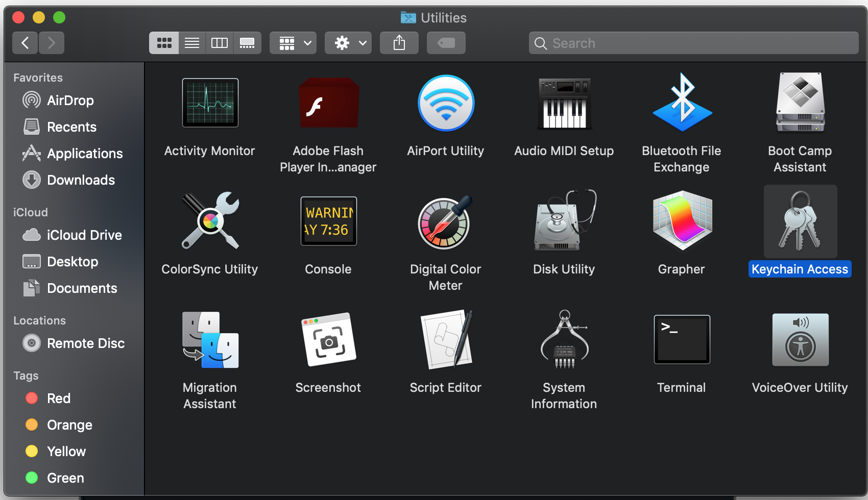This screenshot has width=868, height=500.
Task: Click the Grapher app icon
Action: (681, 221)
